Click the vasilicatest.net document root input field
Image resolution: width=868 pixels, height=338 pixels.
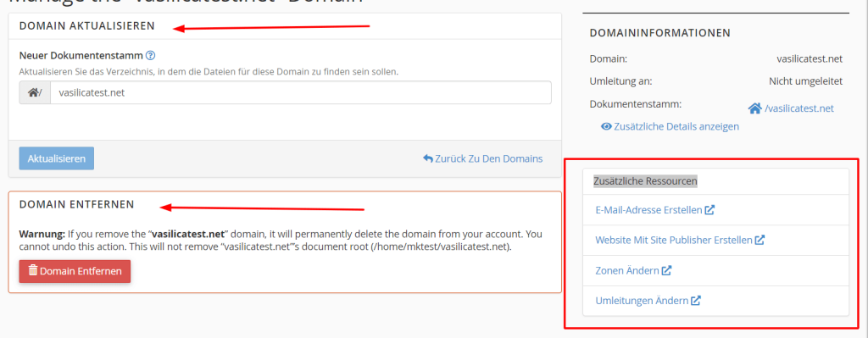[301, 93]
